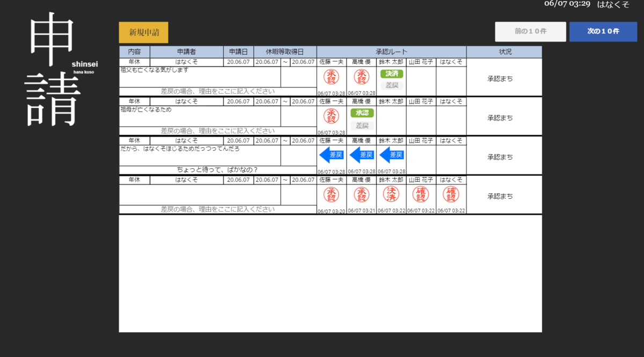Viewport: 644px width, 357px height.
Task: Click the 申請者 column header
Action: coord(187,52)
